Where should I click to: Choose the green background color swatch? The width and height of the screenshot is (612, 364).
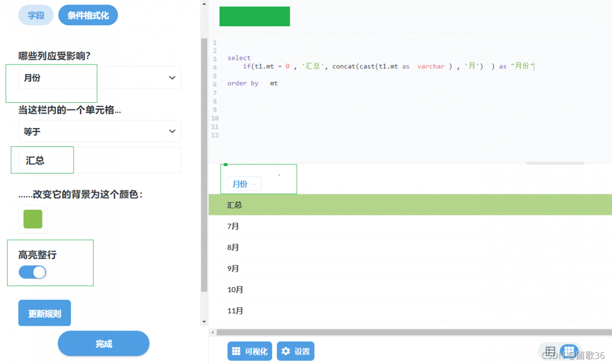(x=33, y=219)
